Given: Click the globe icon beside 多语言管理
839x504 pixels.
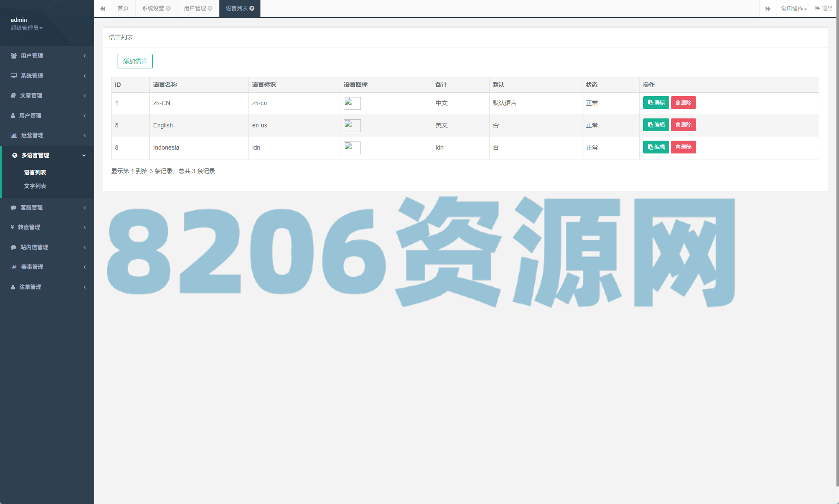Looking at the screenshot, I should [x=15, y=155].
